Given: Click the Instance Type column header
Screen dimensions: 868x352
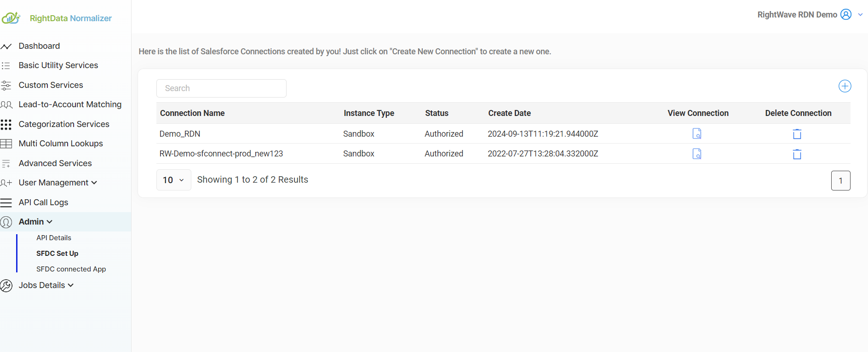Looking at the screenshot, I should 369,113.
